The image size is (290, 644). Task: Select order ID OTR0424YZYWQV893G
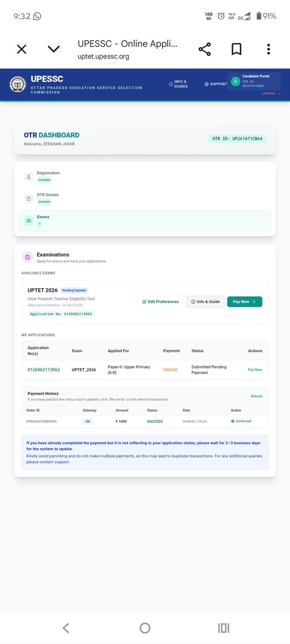(x=41, y=421)
